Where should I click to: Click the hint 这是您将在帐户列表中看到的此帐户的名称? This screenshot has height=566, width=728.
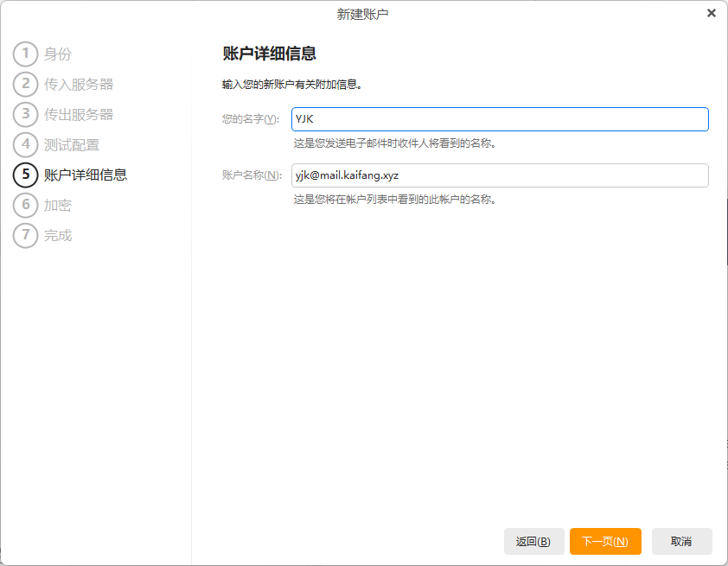pyautogui.click(x=394, y=200)
